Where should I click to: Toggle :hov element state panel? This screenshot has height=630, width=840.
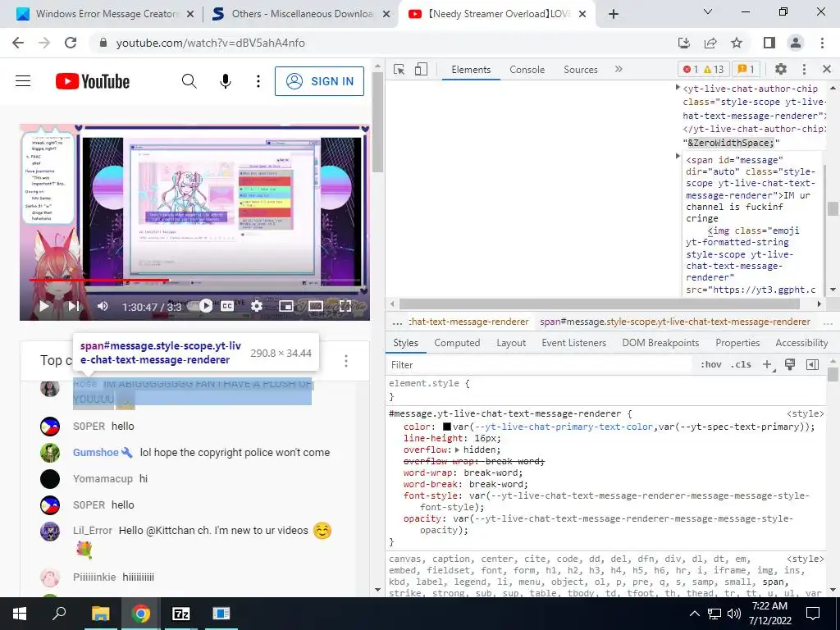tap(711, 365)
